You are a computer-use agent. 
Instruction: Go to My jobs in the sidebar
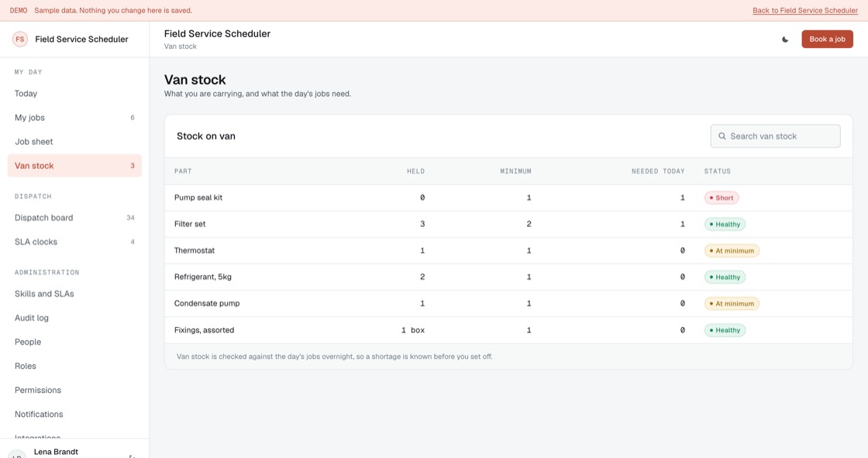tap(74, 118)
